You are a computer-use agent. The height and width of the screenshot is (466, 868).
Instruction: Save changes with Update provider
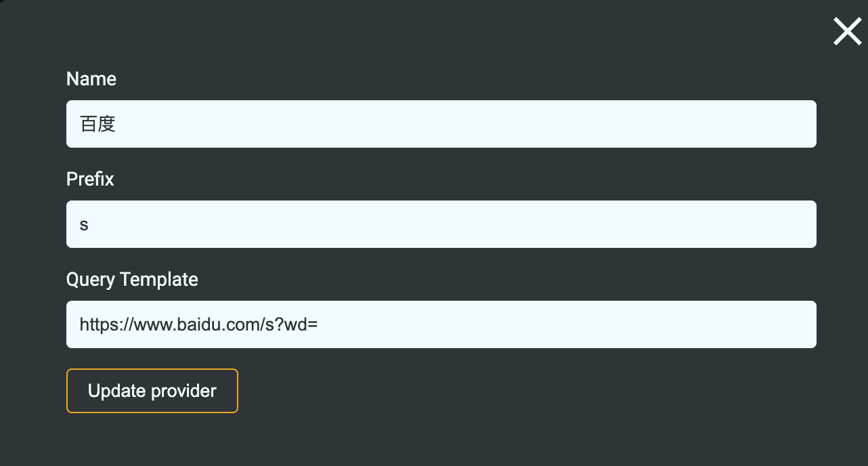coord(152,391)
